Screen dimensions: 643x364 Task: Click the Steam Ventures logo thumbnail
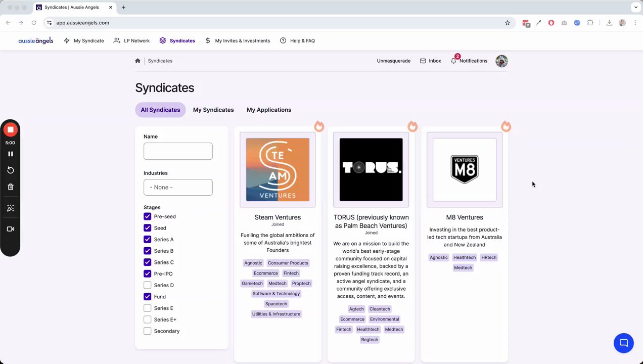click(278, 170)
